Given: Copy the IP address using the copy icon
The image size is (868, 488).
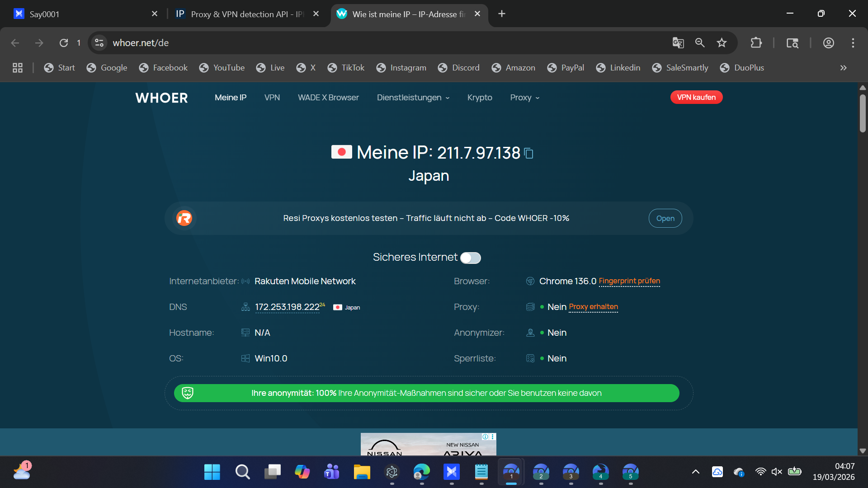Looking at the screenshot, I should click(528, 154).
